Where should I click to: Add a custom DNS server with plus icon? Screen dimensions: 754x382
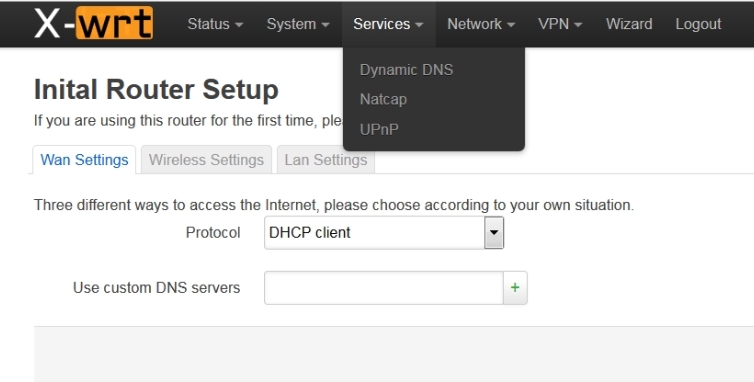pyautogui.click(x=515, y=288)
